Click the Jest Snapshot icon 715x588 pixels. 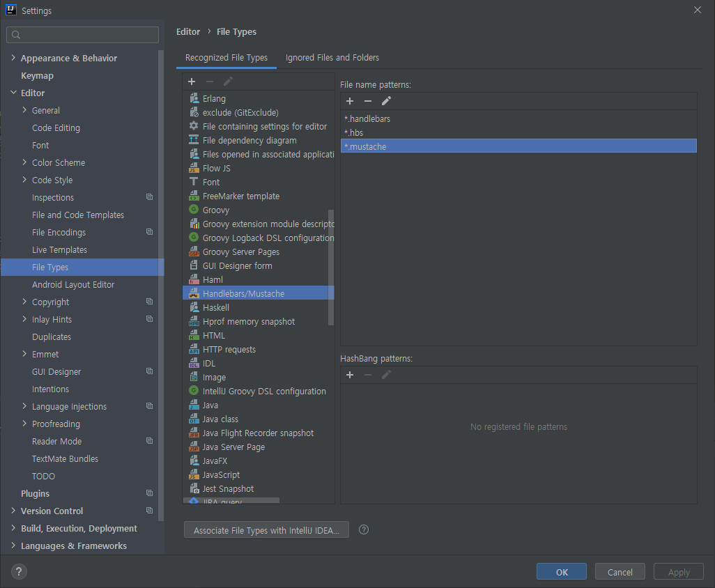[x=194, y=488]
